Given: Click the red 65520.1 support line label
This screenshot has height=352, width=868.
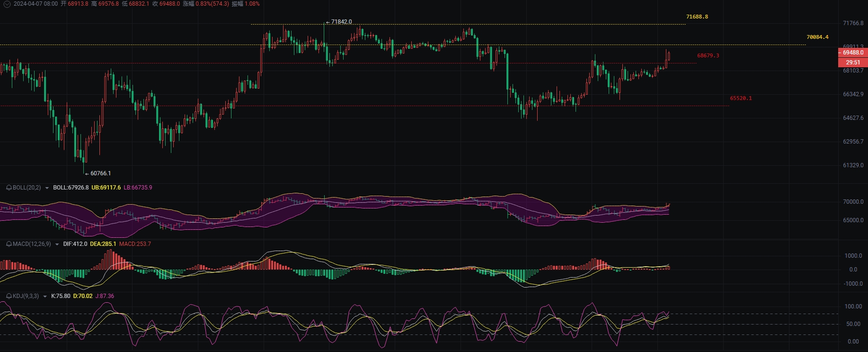Looking at the screenshot, I should (x=741, y=98).
